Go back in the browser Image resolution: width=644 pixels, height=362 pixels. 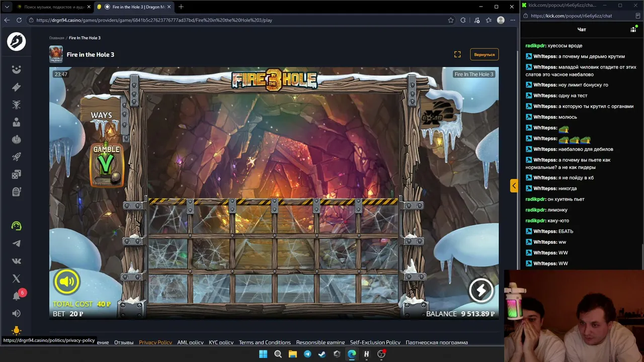tap(7, 20)
